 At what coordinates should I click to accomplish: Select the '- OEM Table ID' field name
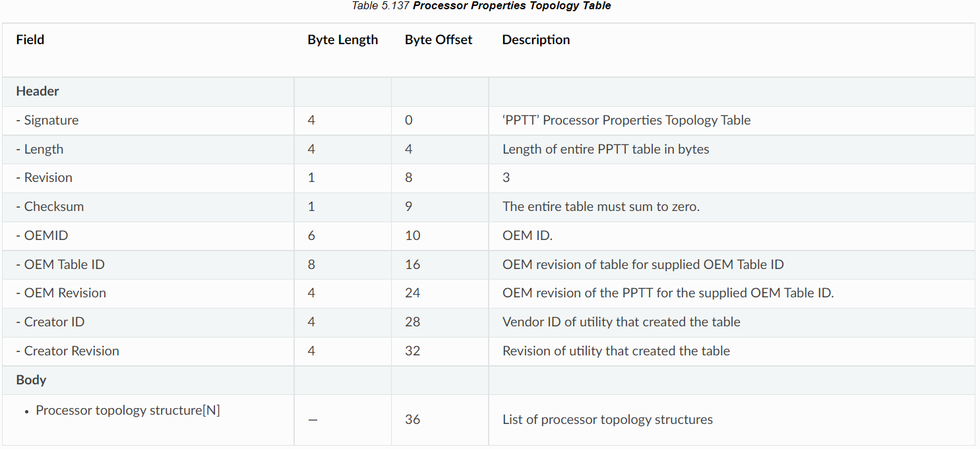61,264
